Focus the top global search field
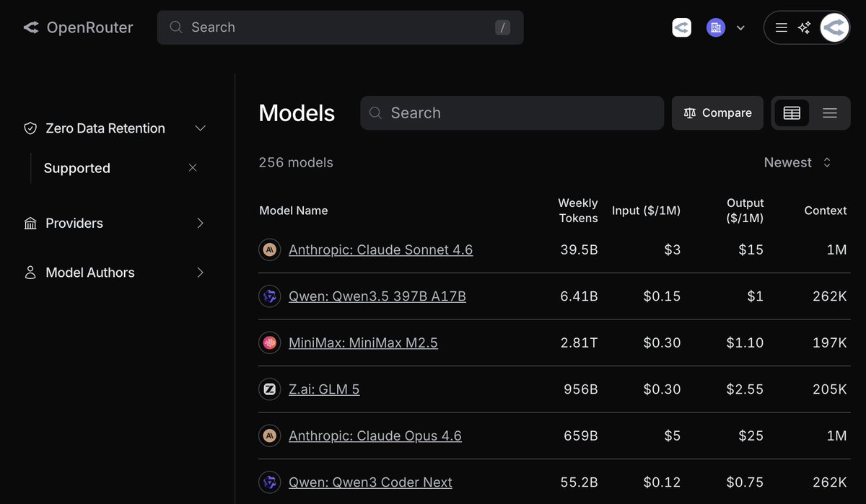The image size is (866, 504). [340, 27]
